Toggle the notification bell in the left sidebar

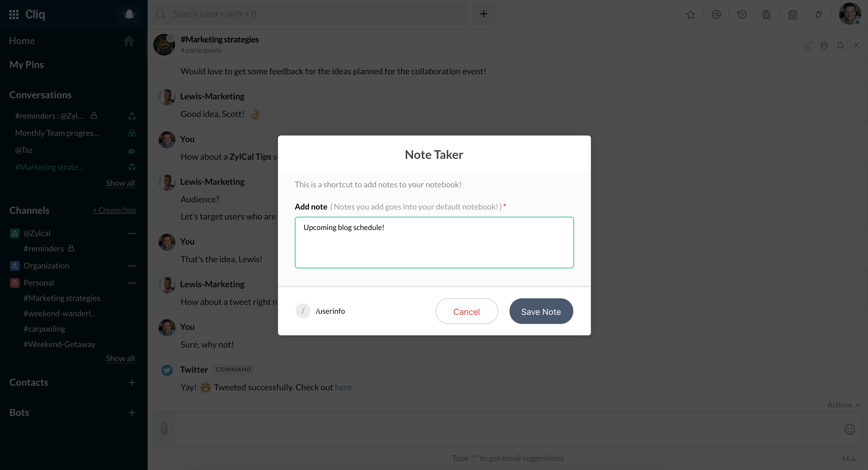129,14
